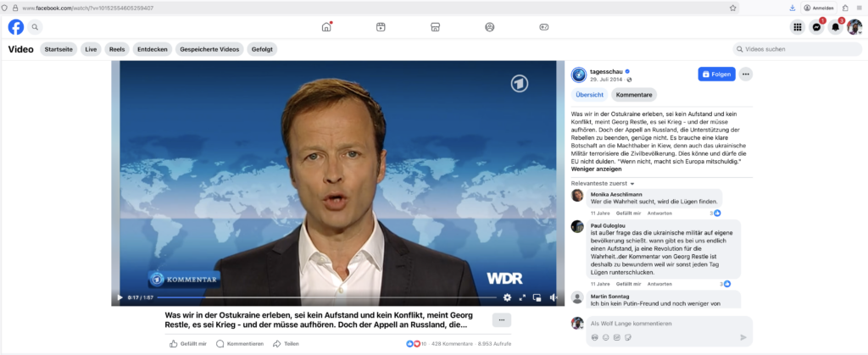The width and height of the screenshot is (868, 355).
Task: Open the Messenger icon
Action: [x=816, y=27]
